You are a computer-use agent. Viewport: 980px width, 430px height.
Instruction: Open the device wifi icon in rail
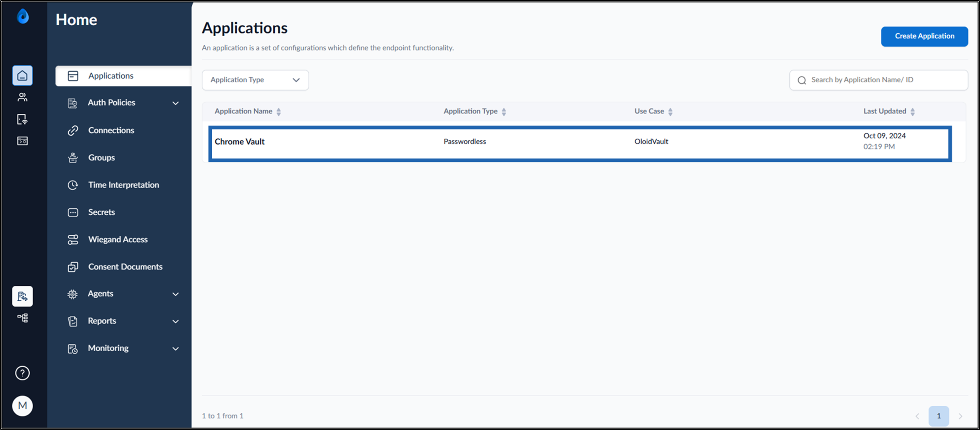[22, 119]
